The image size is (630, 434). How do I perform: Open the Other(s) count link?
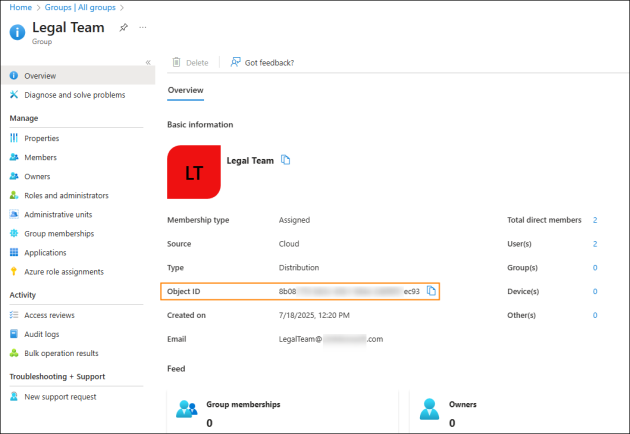click(x=595, y=315)
